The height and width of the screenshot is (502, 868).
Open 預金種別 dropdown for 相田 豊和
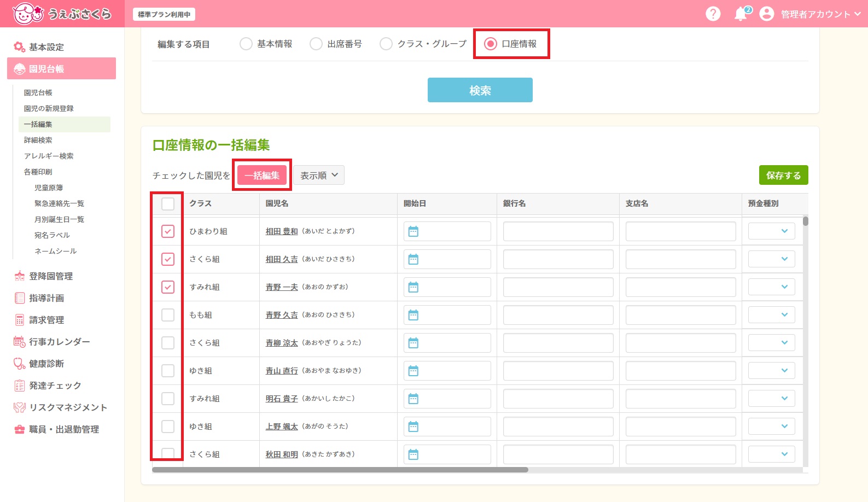click(771, 231)
